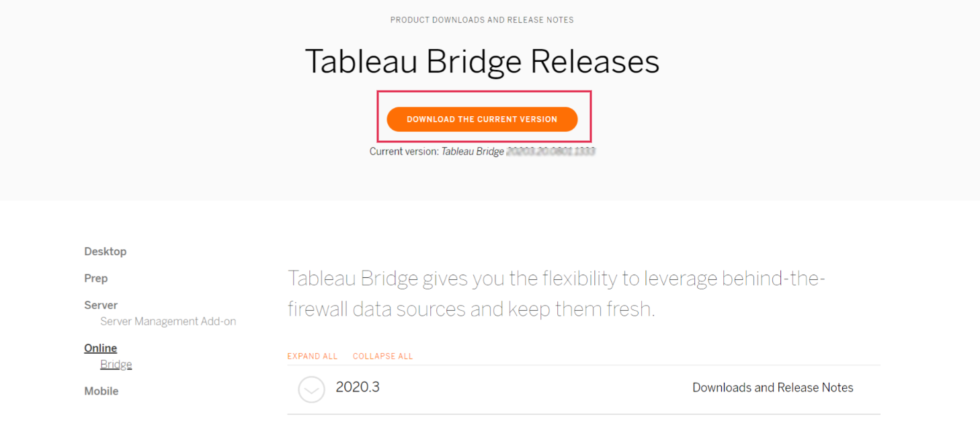The image size is (980, 423).
Task: Open Downloads and Release Notes for 2020.3
Action: point(772,387)
